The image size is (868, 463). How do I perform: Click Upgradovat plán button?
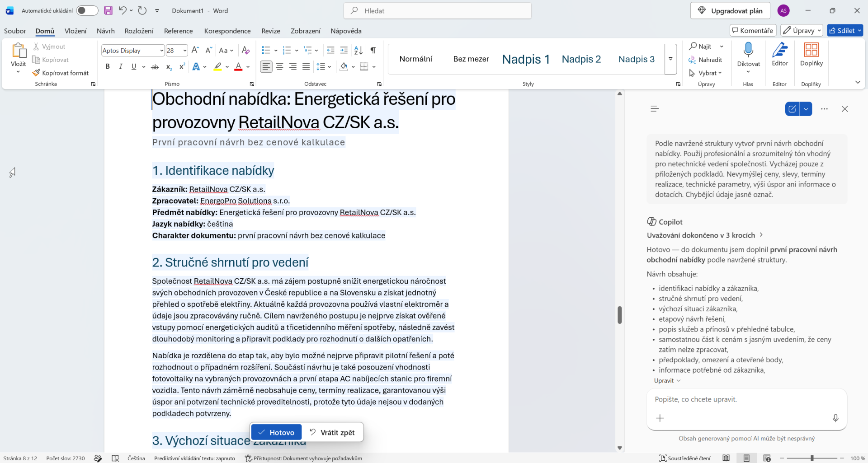[x=730, y=10]
